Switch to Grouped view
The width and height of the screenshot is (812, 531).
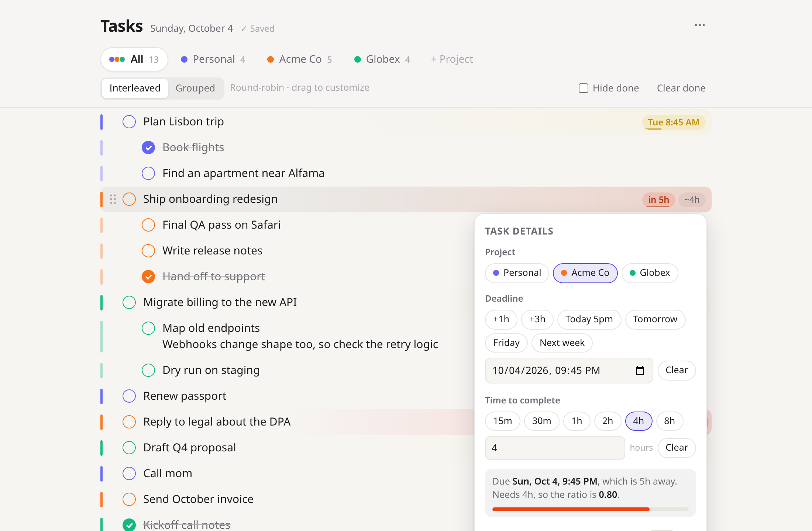(x=195, y=88)
